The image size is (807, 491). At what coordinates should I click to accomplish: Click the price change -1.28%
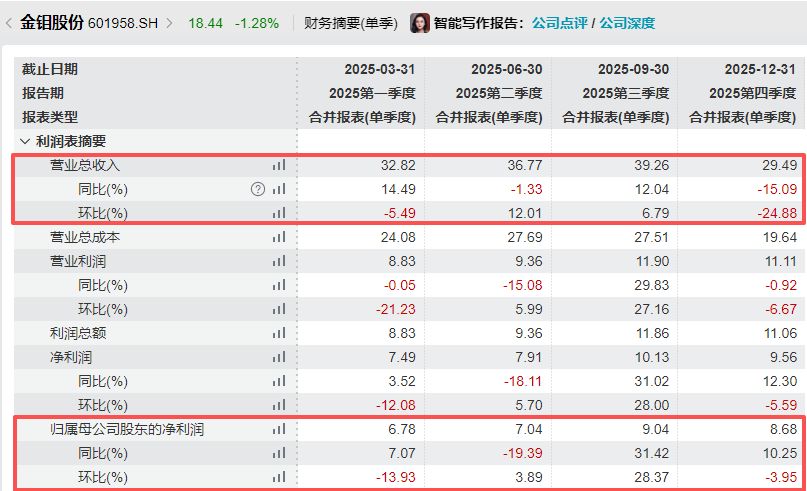pyautogui.click(x=257, y=24)
